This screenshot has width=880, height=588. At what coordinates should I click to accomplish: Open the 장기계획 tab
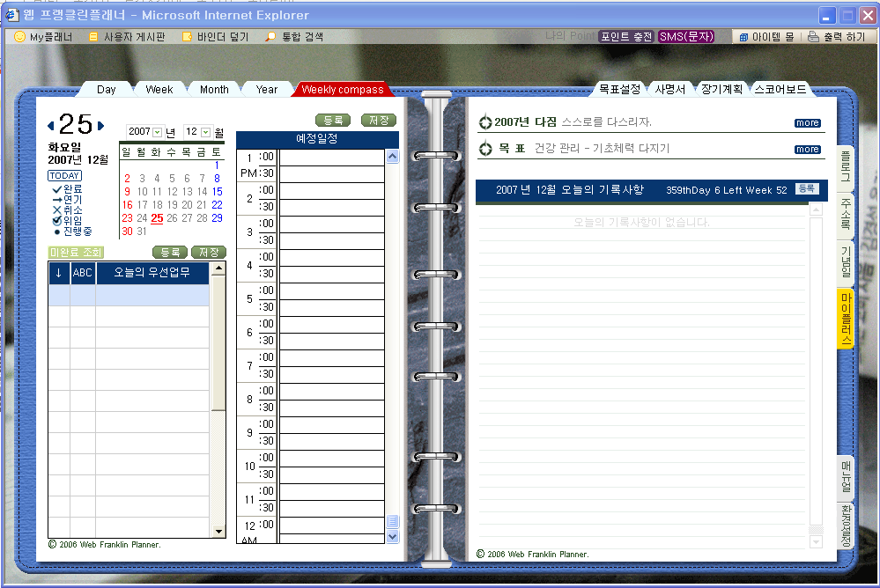coord(721,89)
